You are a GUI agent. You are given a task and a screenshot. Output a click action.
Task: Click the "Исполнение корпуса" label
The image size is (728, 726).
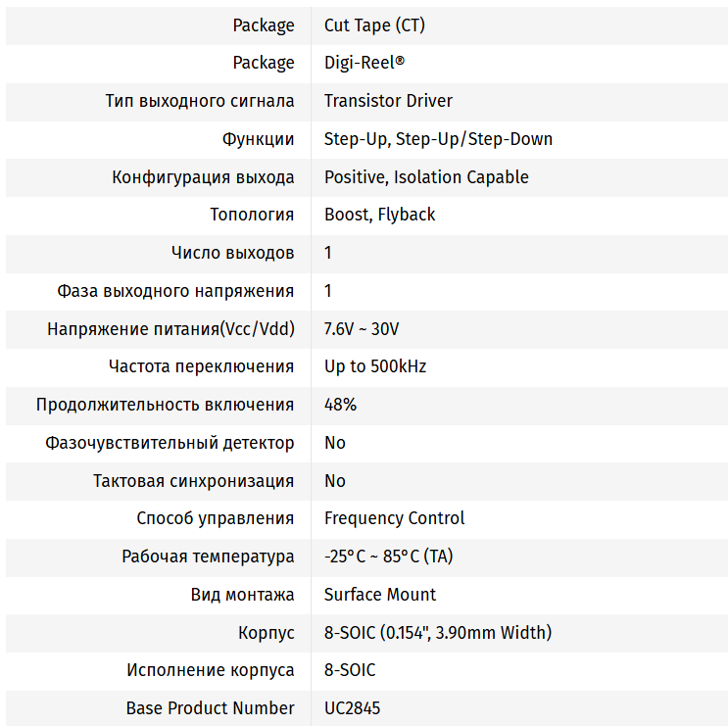210,670
